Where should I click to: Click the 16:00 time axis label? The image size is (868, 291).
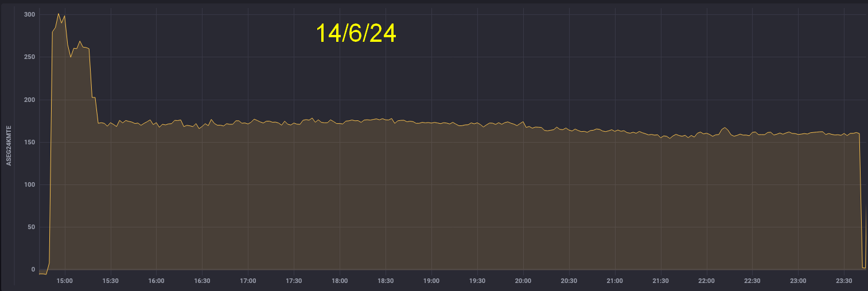point(157,281)
